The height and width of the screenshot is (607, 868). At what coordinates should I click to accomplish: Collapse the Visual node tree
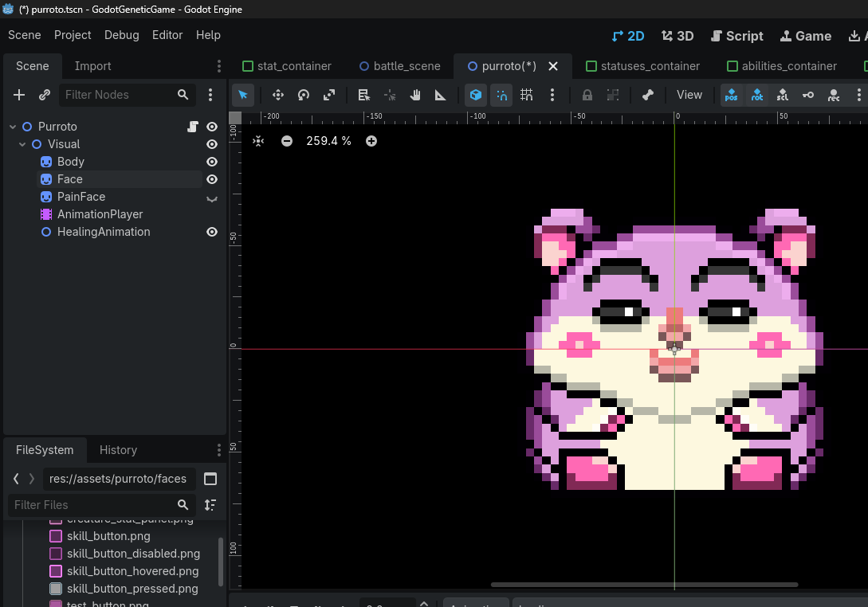22,144
